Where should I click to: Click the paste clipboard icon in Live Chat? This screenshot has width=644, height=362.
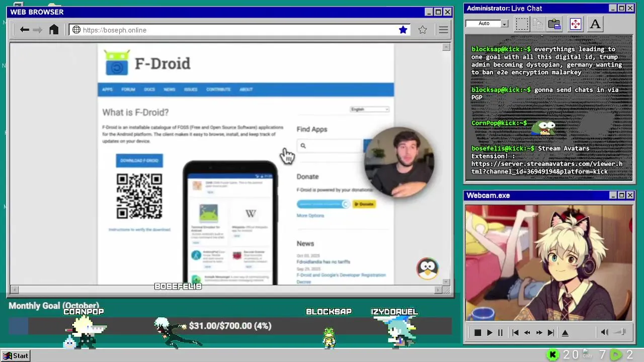point(554,24)
